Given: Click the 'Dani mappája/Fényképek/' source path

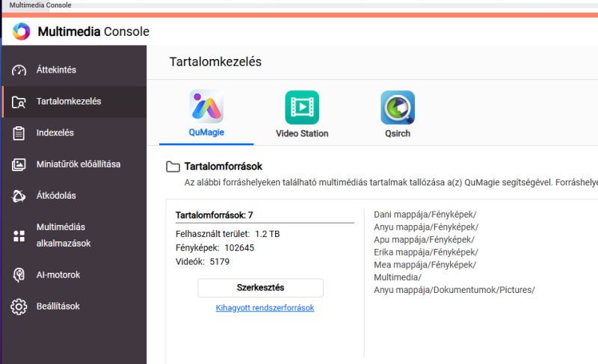Looking at the screenshot, I should coord(425,215).
